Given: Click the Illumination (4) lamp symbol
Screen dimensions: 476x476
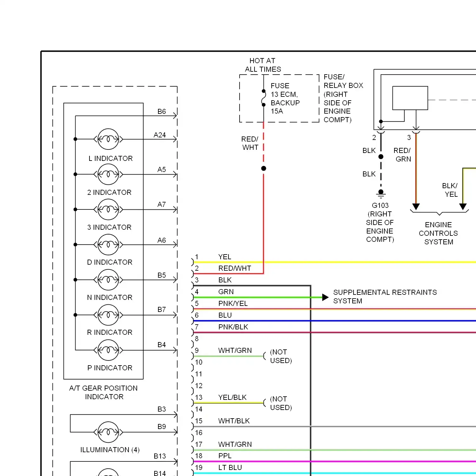Looking at the screenshot, I should (x=108, y=432).
